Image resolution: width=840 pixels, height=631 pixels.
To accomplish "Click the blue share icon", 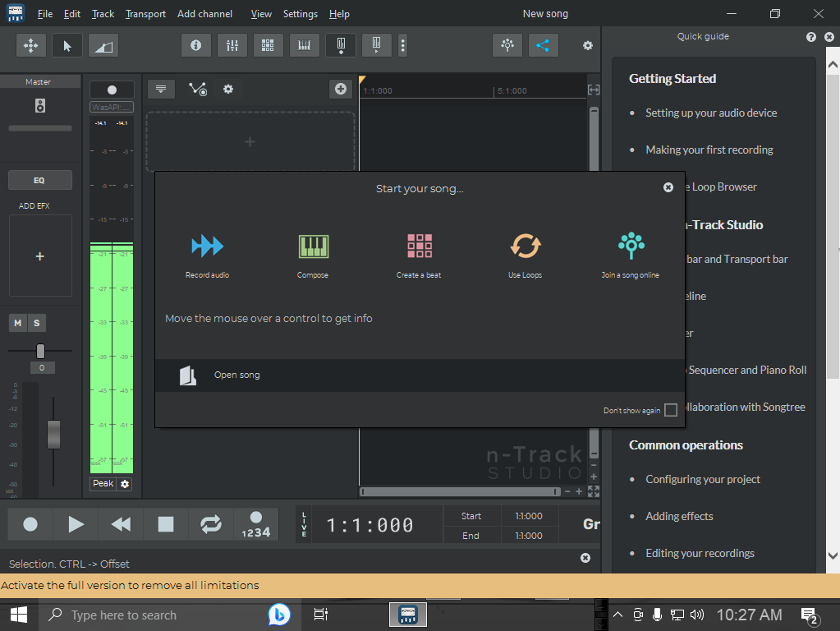I will pos(544,45).
